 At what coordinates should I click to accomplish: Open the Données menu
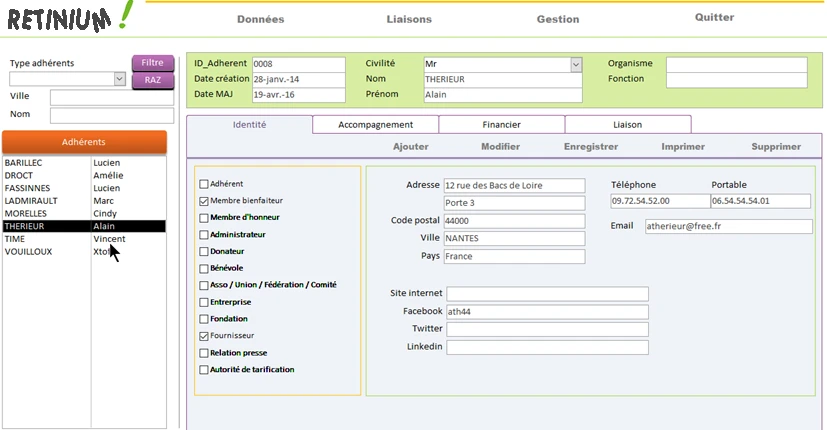click(x=261, y=19)
